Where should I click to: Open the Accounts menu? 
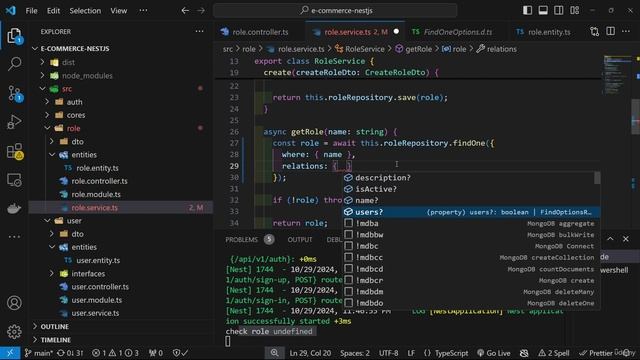click(x=14, y=303)
